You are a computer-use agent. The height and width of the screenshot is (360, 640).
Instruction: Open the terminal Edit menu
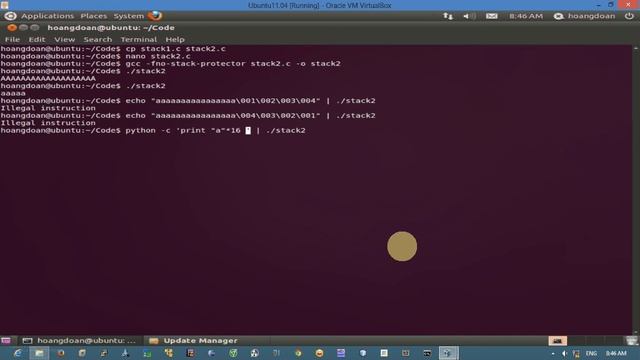pyautogui.click(x=37, y=40)
